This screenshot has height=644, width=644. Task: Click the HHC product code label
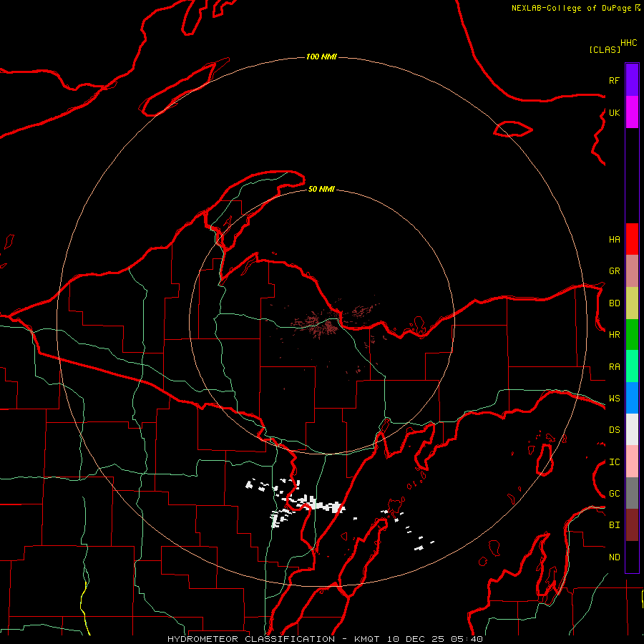(629, 43)
